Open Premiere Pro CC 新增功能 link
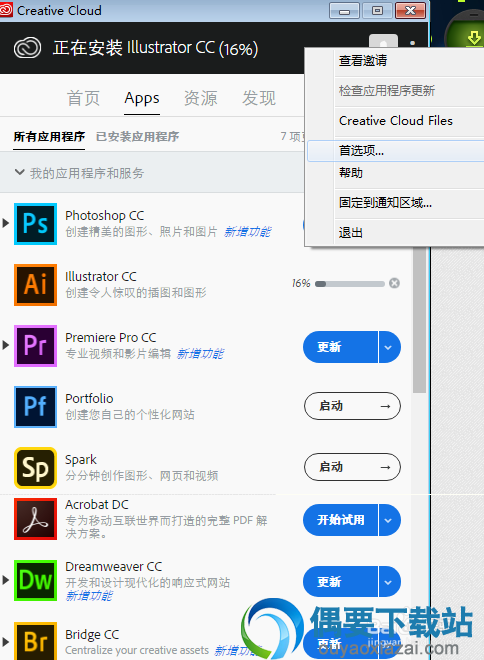 [200, 354]
